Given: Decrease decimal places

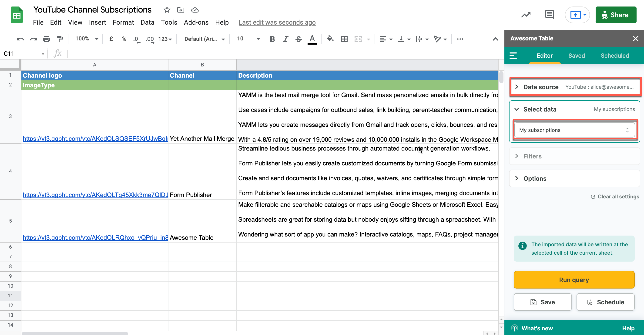Looking at the screenshot, I should point(137,39).
